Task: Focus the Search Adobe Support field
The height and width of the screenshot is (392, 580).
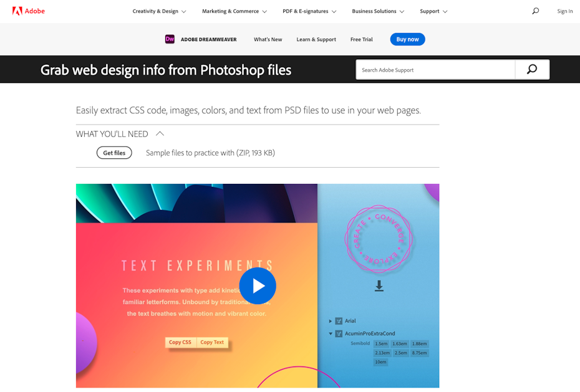Action: click(x=435, y=70)
